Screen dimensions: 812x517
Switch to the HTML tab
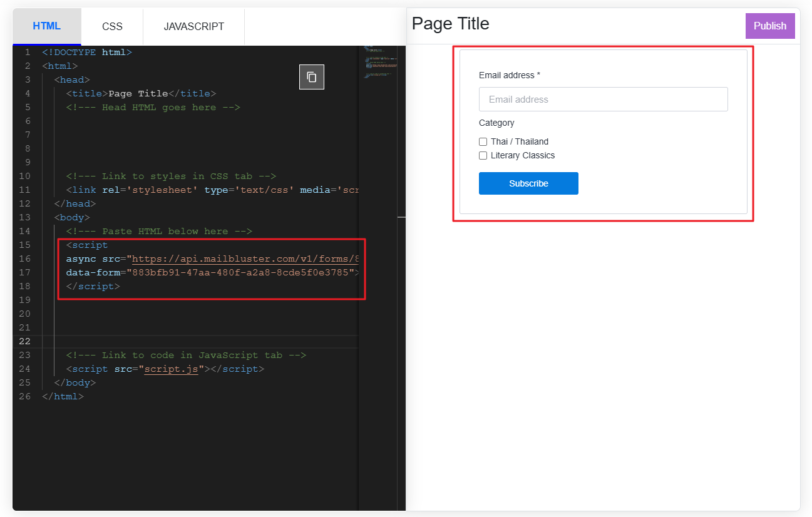point(47,26)
